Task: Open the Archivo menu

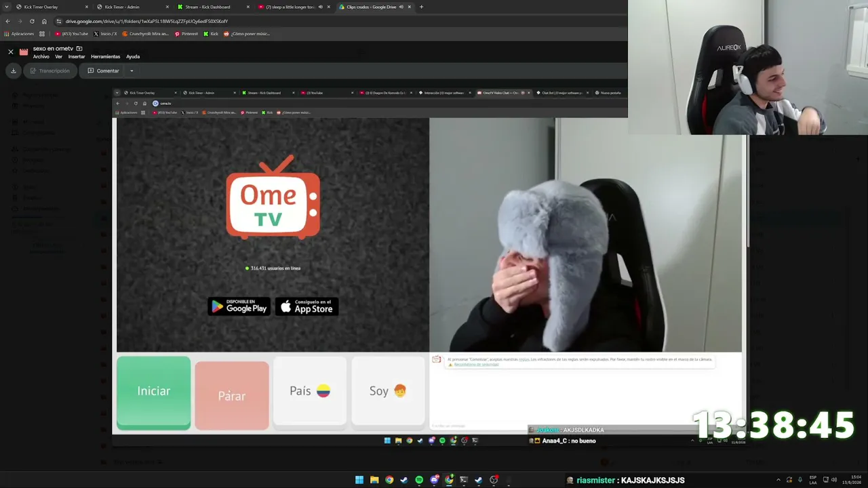Action: point(41,57)
